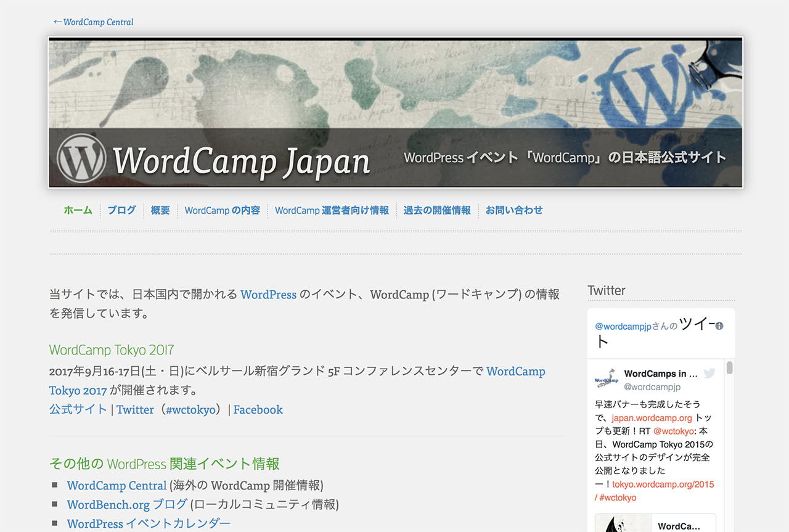The width and height of the screenshot is (789, 532).
Task: Open tokyo.wordcamp.org/2015 link in the tweet
Action: (x=663, y=485)
